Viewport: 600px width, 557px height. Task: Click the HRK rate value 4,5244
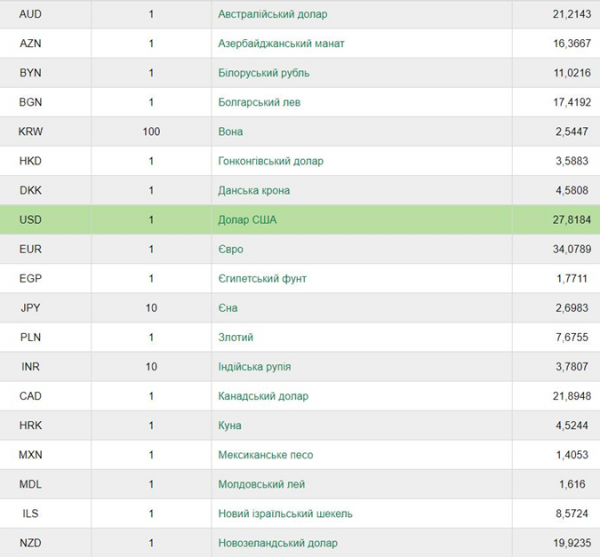click(x=572, y=426)
